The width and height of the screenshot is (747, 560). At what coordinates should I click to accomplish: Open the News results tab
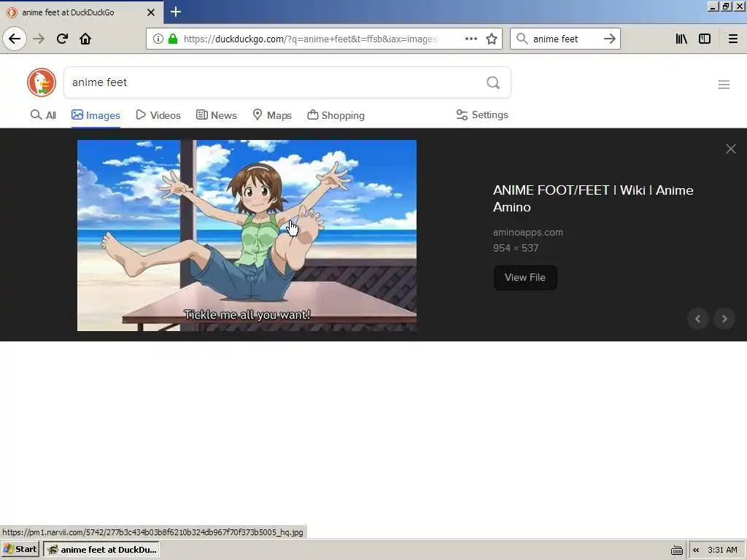(216, 115)
